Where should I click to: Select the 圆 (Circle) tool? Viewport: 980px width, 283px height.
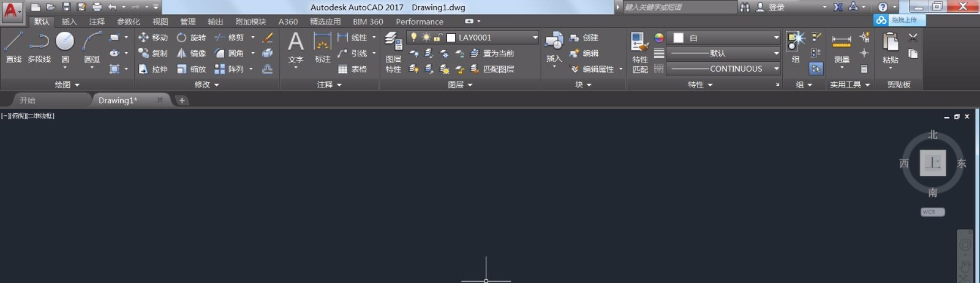pos(65,48)
